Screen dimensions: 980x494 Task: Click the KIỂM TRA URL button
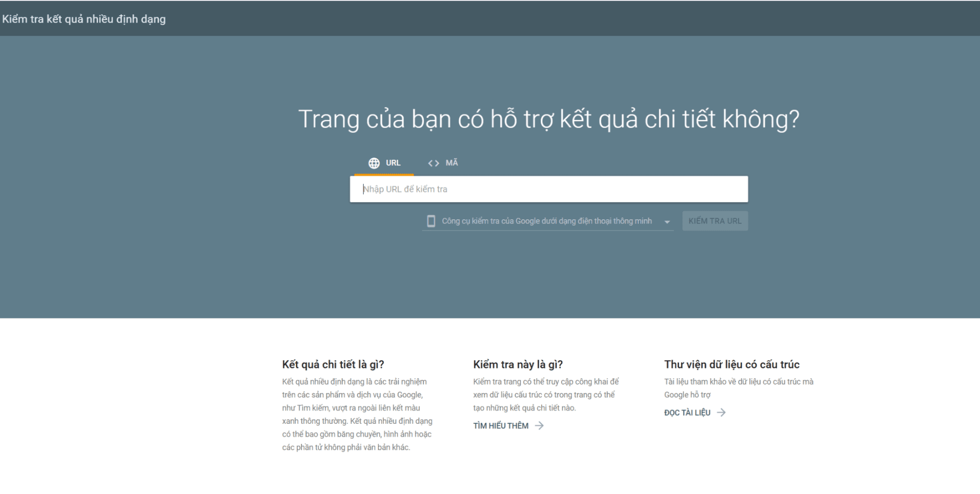pyautogui.click(x=715, y=221)
